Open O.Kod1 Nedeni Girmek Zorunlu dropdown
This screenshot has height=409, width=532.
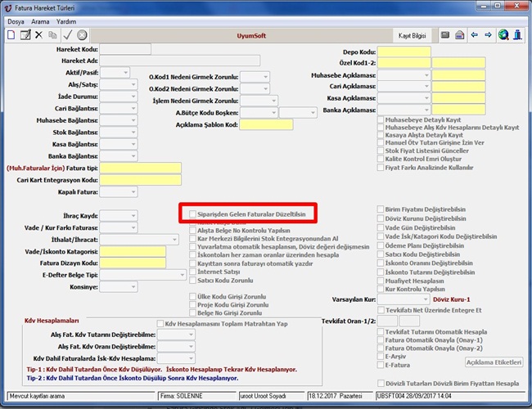coord(266,77)
